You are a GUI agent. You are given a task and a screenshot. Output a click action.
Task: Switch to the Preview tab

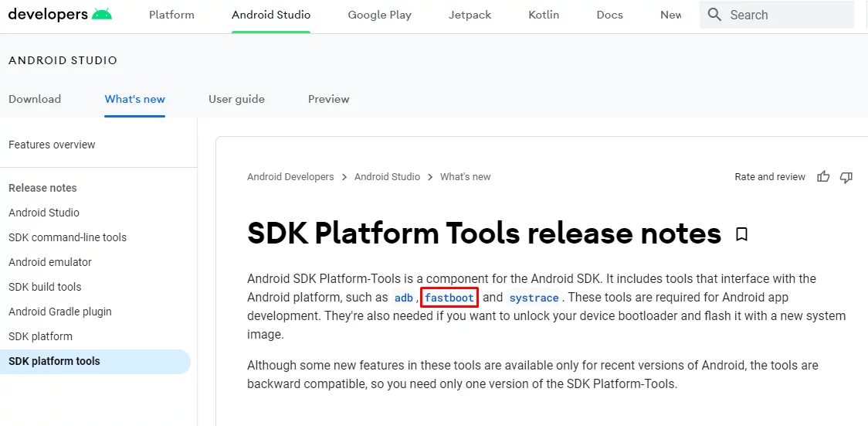[329, 99]
